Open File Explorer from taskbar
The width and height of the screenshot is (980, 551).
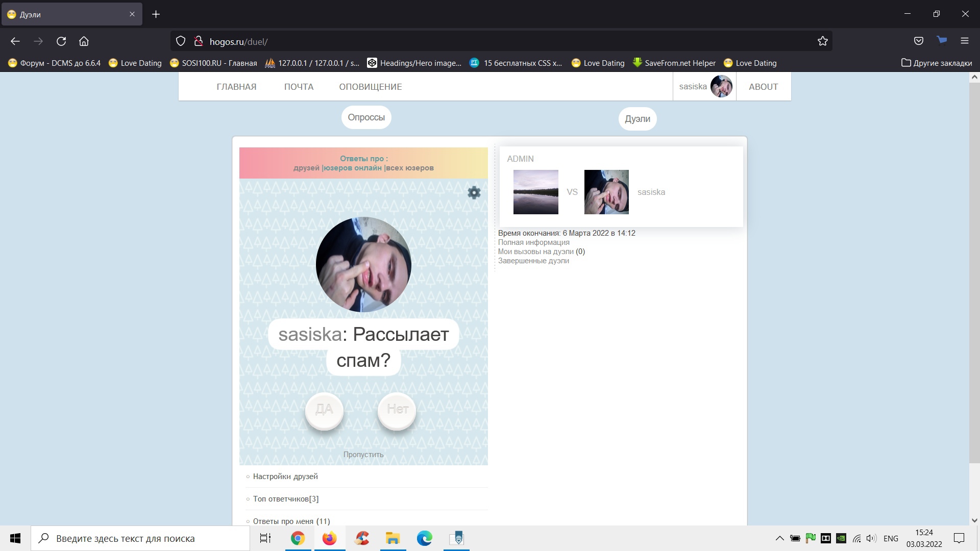[x=393, y=538]
